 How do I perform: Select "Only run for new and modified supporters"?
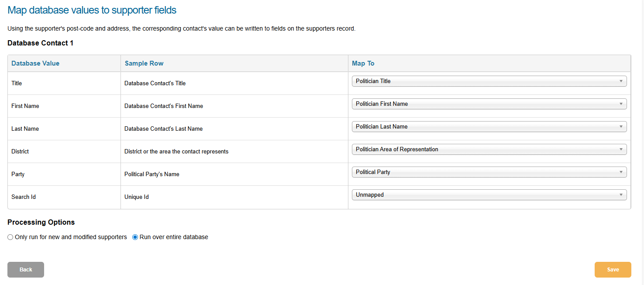coord(10,237)
